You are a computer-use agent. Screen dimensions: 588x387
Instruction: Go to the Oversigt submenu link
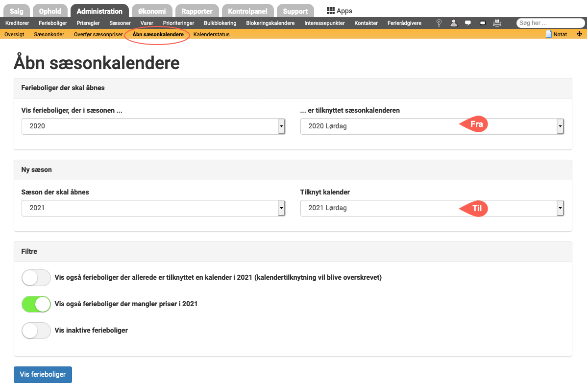14,34
